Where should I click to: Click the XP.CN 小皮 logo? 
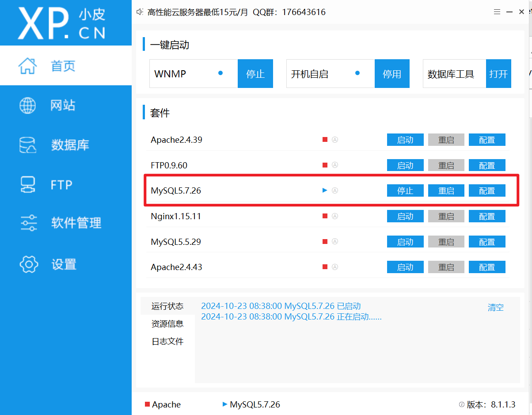click(62, 23)
